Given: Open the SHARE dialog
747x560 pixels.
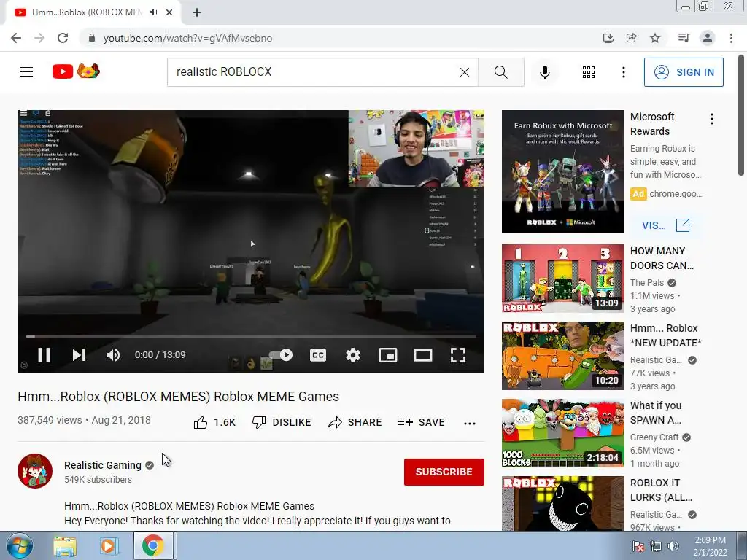Looking at the screenshot, I should click(x=355, y=422).
